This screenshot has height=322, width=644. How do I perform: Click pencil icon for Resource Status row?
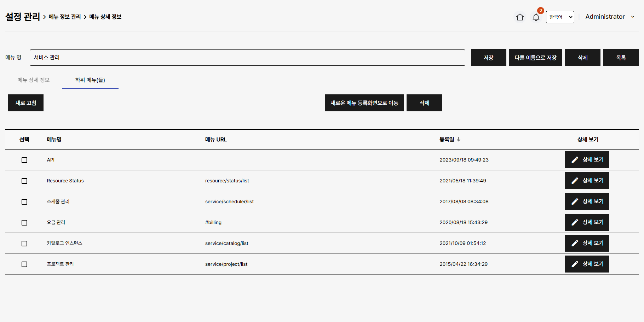[x=575, y=181]
